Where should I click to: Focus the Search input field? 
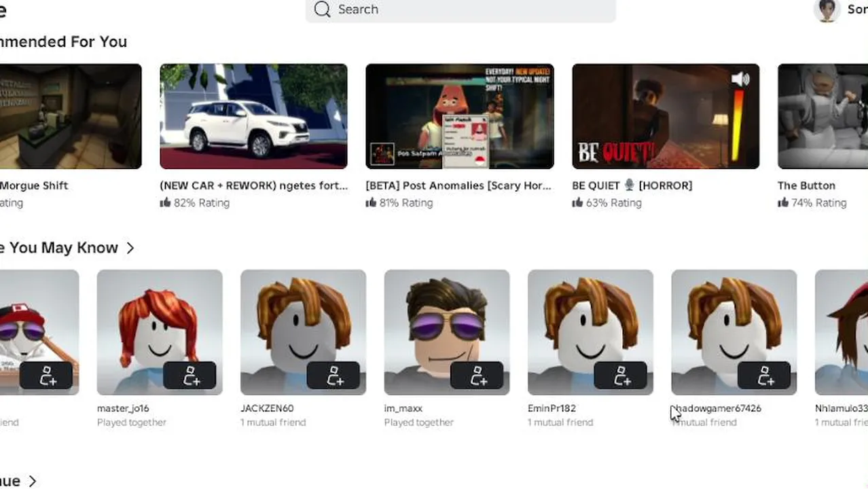click(x=460, y=10)
